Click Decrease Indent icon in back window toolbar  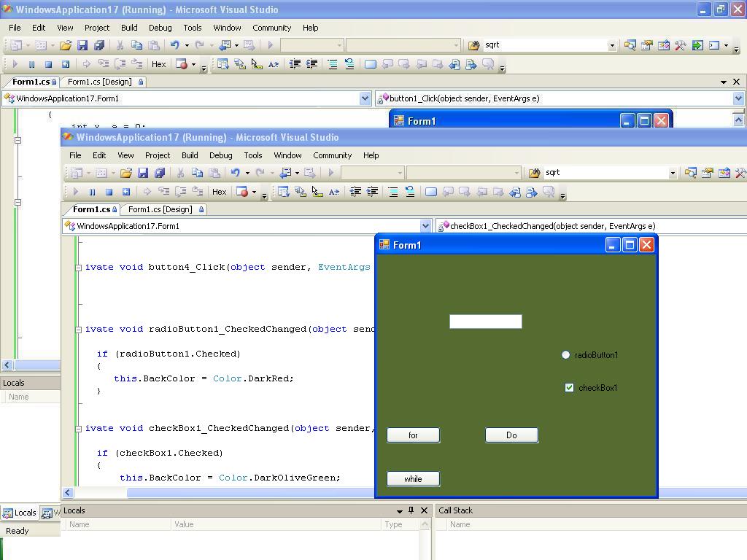(295, 64)
